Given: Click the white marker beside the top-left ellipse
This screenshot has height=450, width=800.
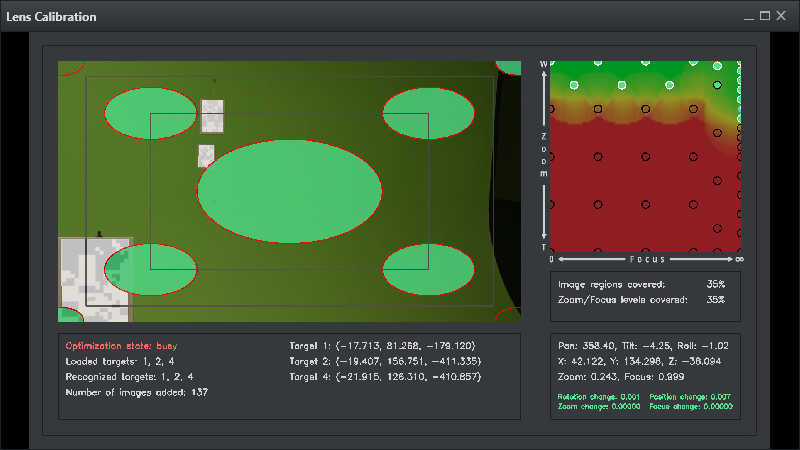Looking at the screenshot, I should (x=212, y=115).
